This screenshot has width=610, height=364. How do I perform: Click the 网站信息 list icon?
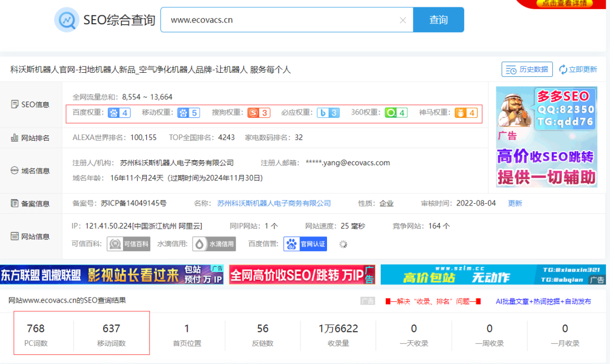pos(15,236)
